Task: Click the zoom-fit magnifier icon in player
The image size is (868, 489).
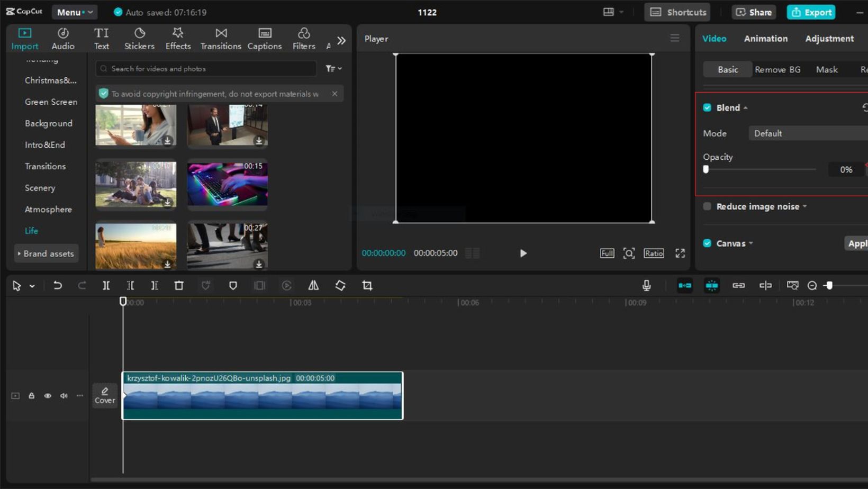Action: 629,253
